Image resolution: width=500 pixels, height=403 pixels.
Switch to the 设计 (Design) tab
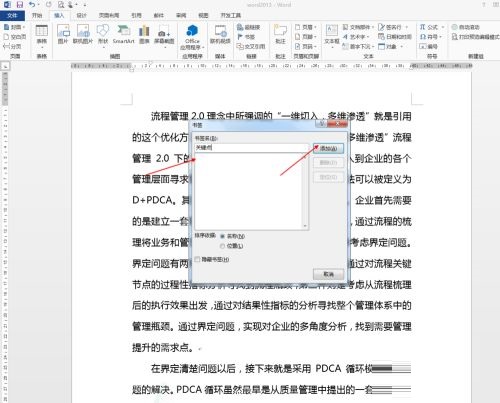(x=81, y=15)
